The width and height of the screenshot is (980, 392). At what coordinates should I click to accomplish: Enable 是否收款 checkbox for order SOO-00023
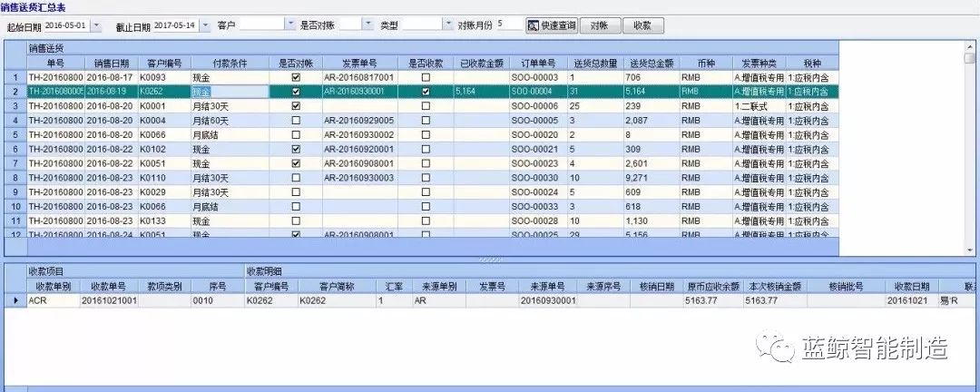pos(426,162)
